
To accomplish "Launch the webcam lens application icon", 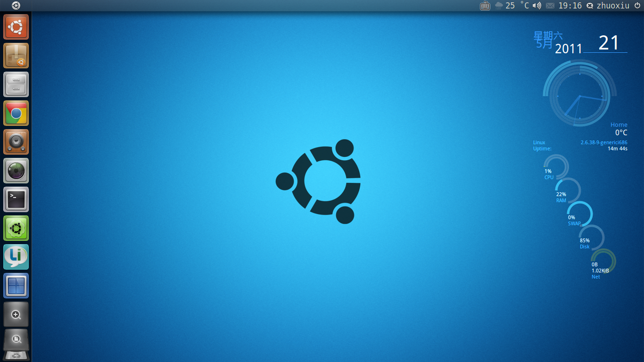I will (16, 171).
